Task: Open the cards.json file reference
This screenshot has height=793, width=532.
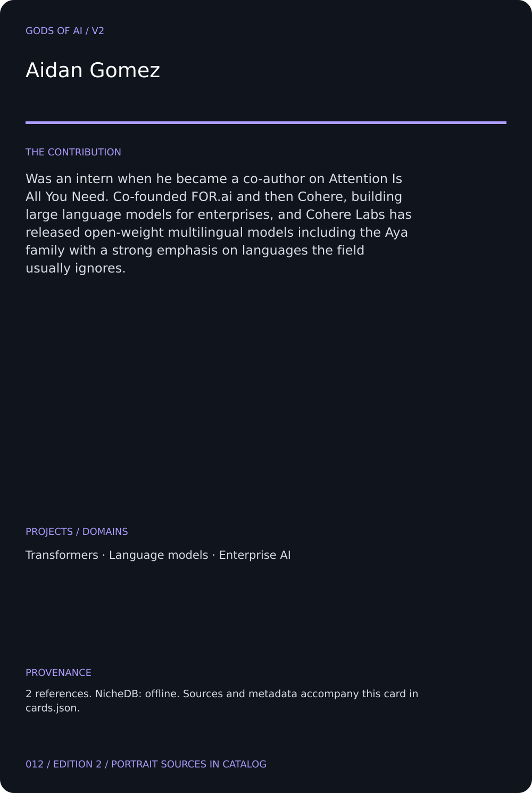Action: (x=53, y=708)
